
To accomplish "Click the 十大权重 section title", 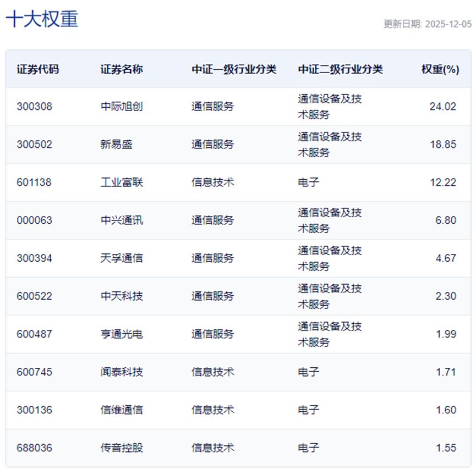I will coord(42,19).
